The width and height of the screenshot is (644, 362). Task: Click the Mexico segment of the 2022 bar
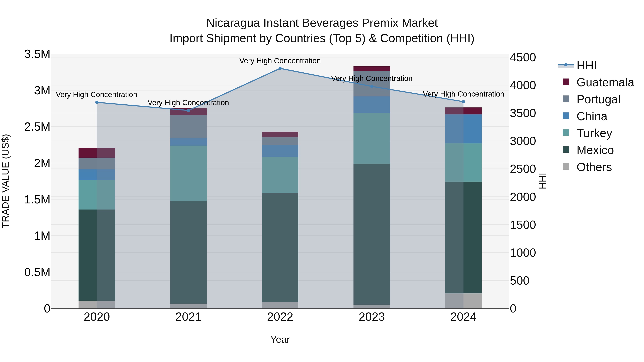(x=280, y=248)
